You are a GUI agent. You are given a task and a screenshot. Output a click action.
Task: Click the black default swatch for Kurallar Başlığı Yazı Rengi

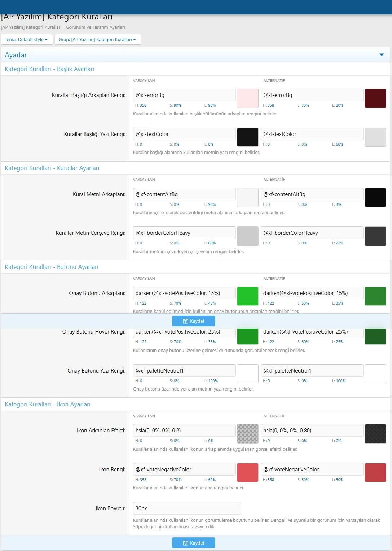247,137
